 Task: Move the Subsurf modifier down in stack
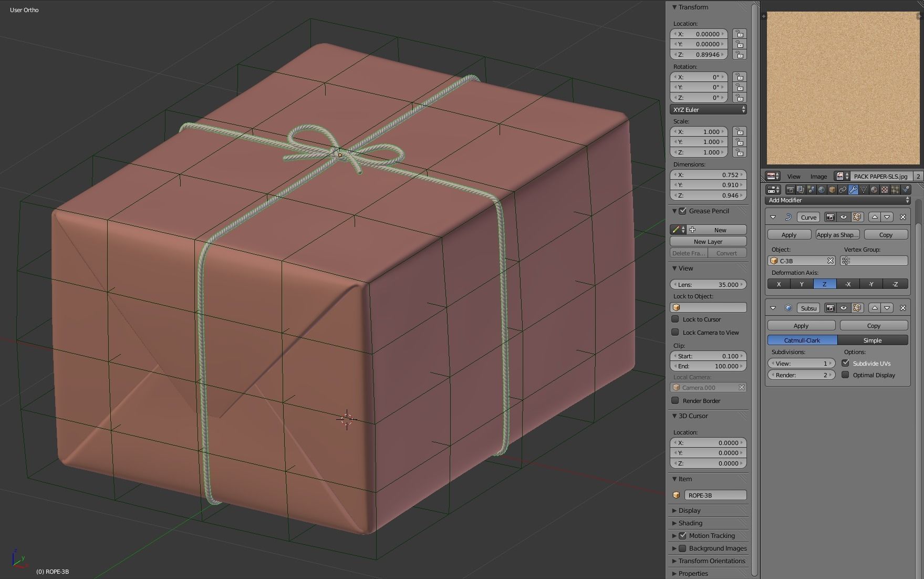point(887,308)
